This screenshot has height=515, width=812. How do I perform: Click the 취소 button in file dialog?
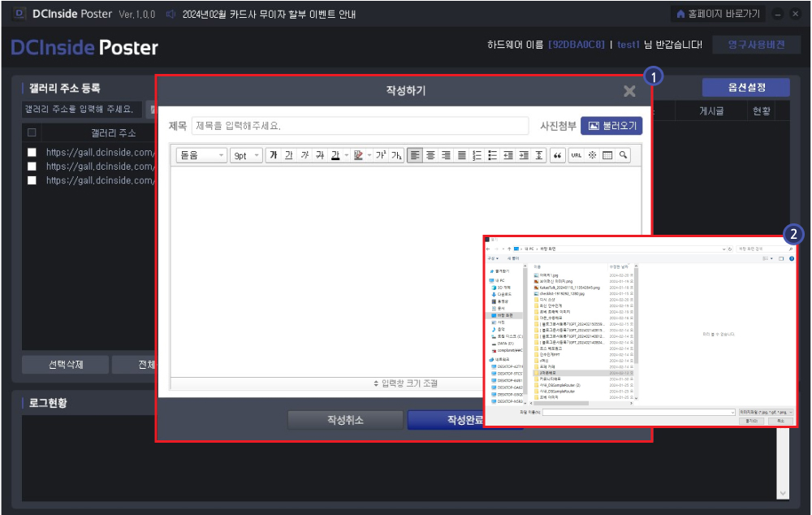click(x=780, y=421)
